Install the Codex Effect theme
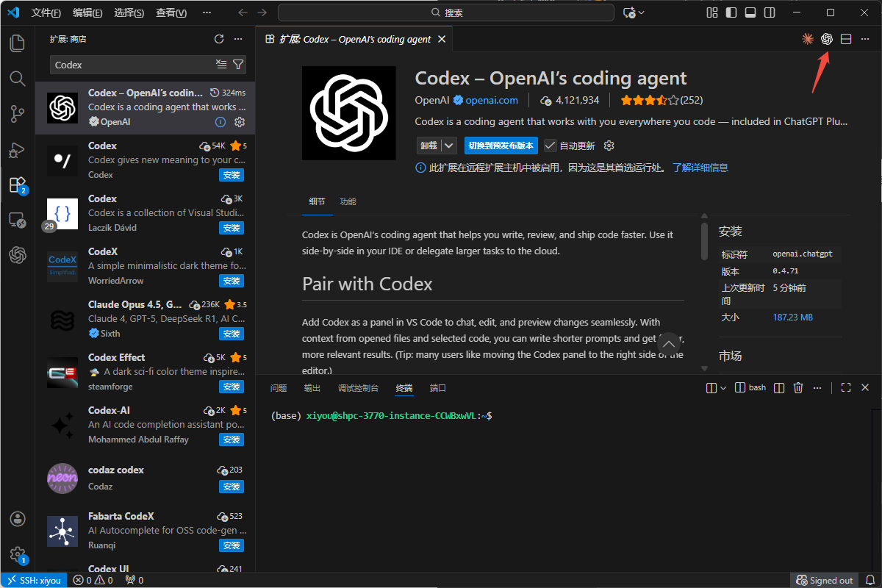 tap(232, 387)
